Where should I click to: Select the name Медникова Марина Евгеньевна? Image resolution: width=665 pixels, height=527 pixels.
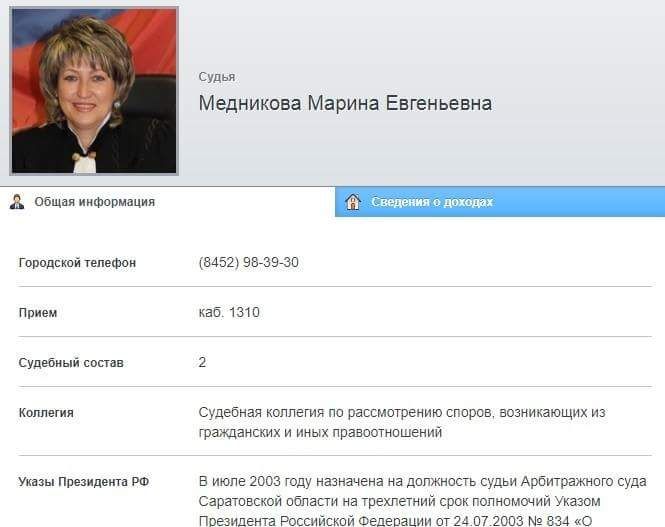345,103
